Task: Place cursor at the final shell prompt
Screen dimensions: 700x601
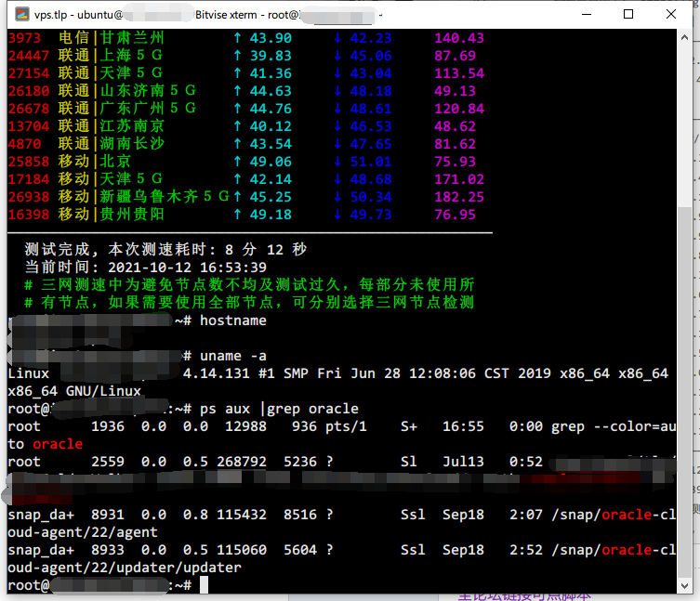Action: pos(204,585)
